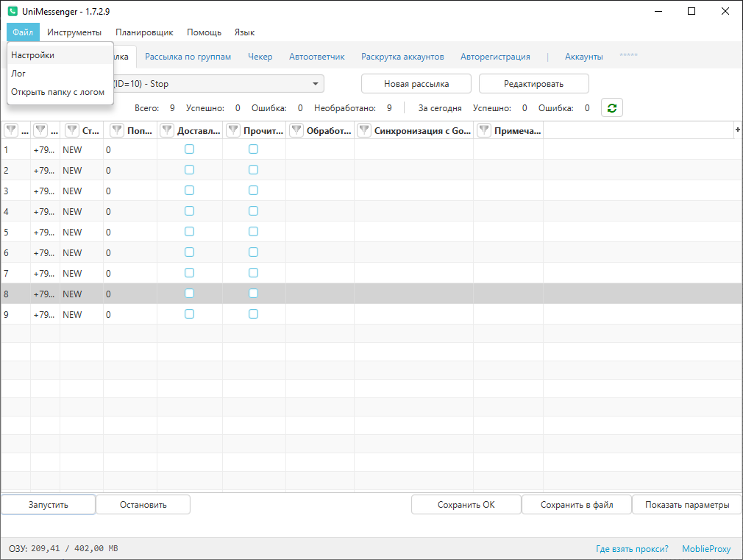Open the Планировщик menu

pyautogui.click(x=144, y=32)
